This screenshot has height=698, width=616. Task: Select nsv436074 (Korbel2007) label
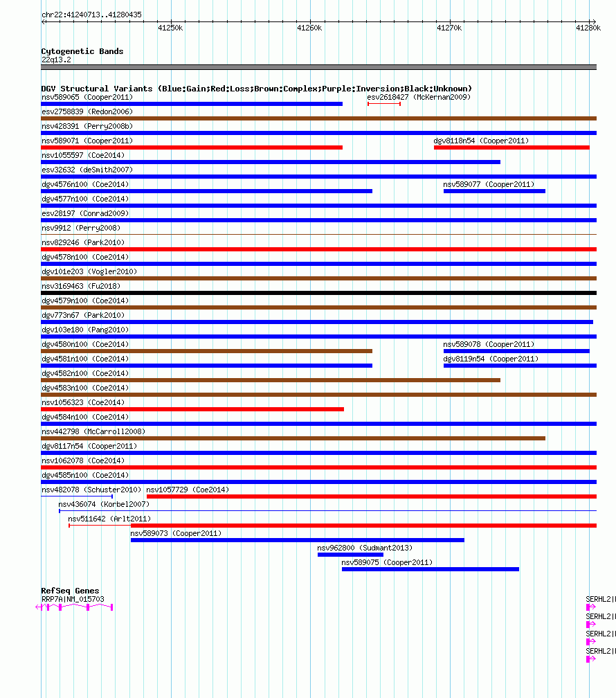coord(104,504)
